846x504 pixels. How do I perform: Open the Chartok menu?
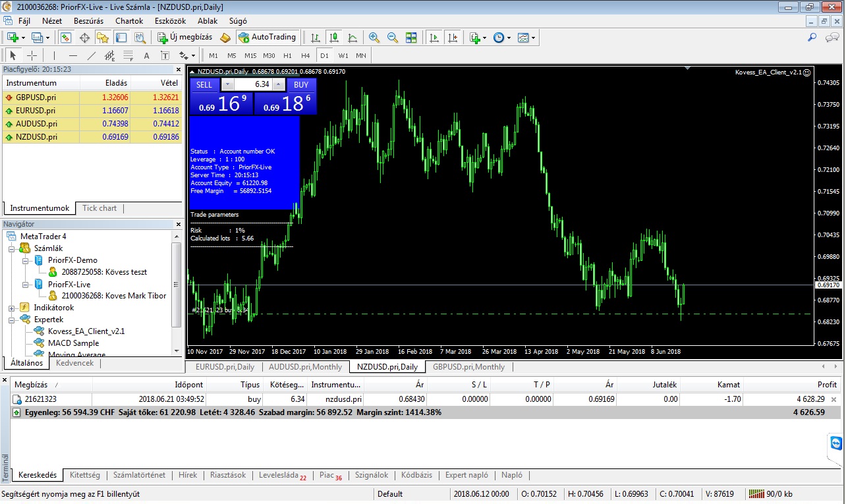(129, 20)
